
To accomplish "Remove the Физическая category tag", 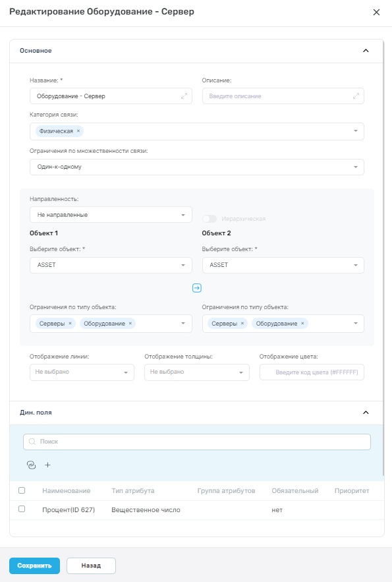I will [x=78, y=131].
